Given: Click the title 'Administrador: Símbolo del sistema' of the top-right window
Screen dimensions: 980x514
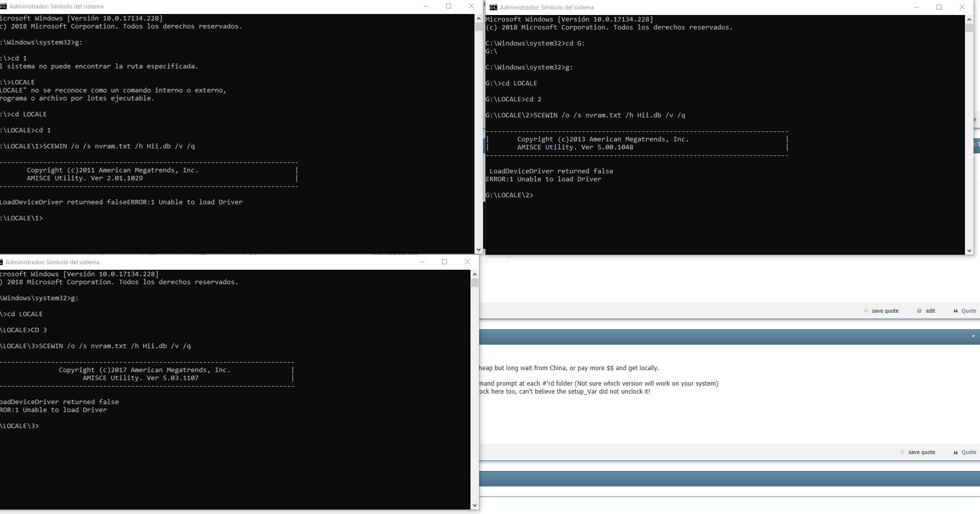Looking at the screenshot, I should click(x=546, y=7).
